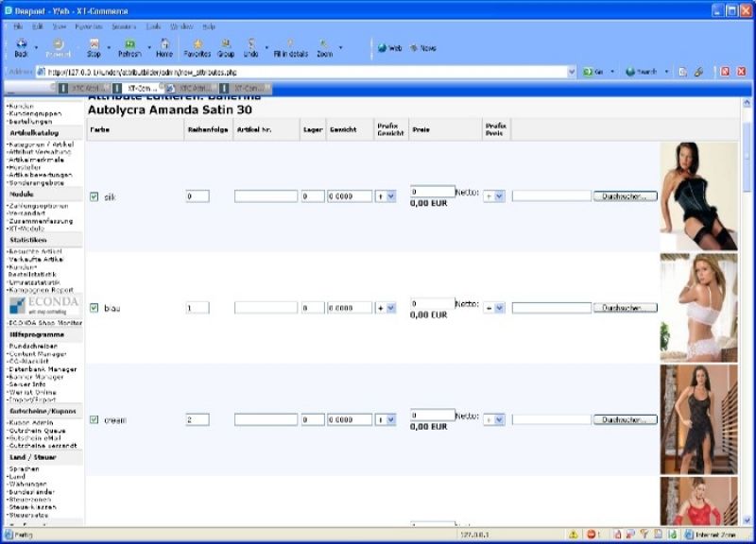Click the green document icon in status bar
This screenshot has height=544, width=756.
(x=672, y=534)
